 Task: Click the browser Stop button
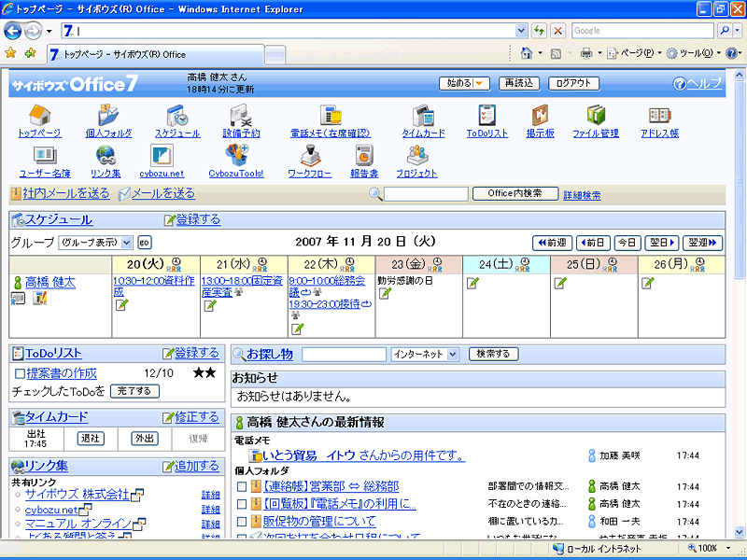click(x=557, y=31)
